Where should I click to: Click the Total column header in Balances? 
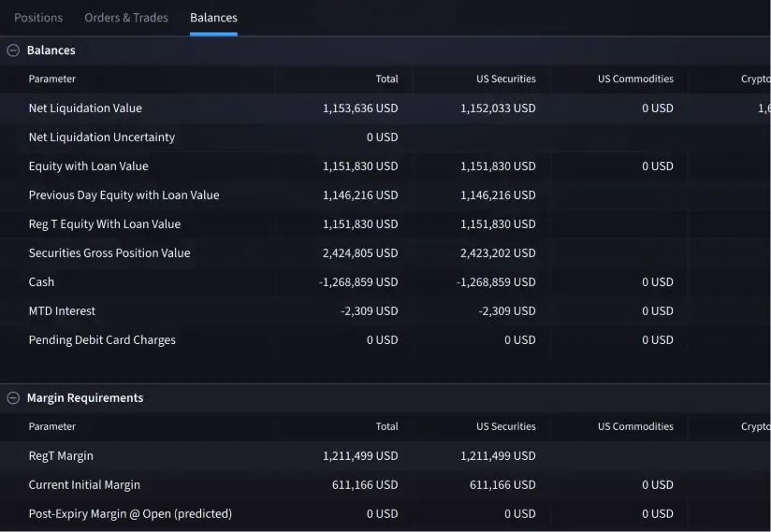coord(386,79)
